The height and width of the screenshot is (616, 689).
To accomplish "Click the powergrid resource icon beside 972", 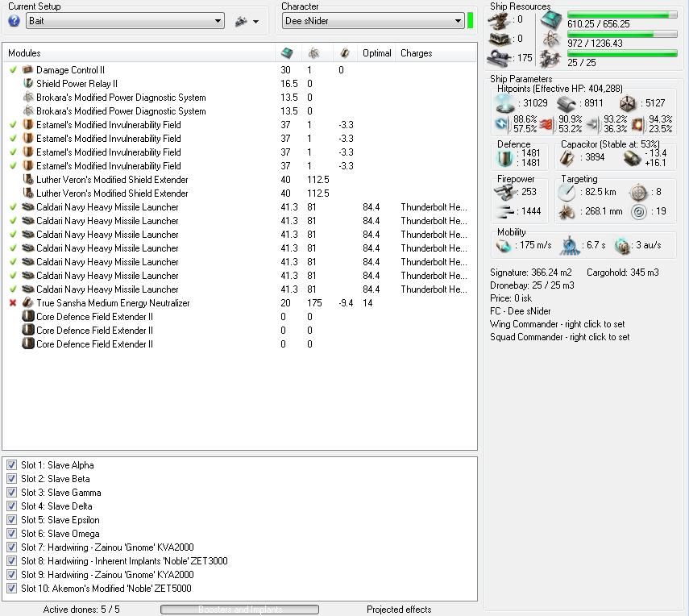I will click(x=550, y=40).
